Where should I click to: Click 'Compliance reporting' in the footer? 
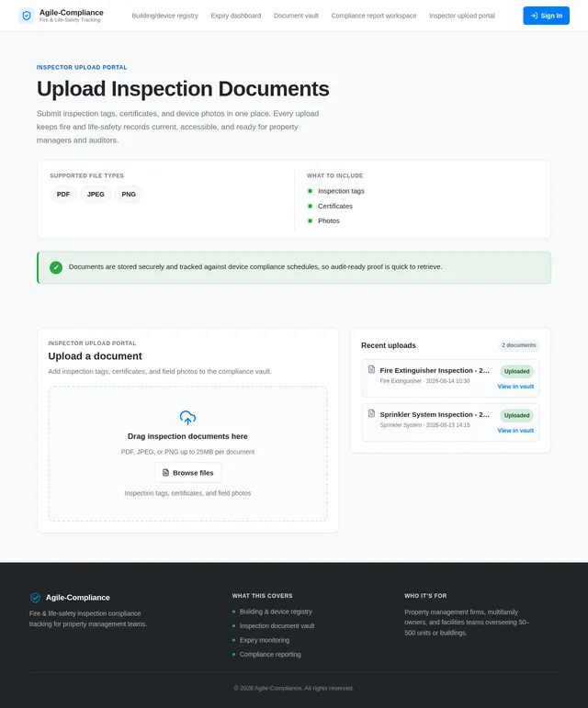tap(270, 654)
